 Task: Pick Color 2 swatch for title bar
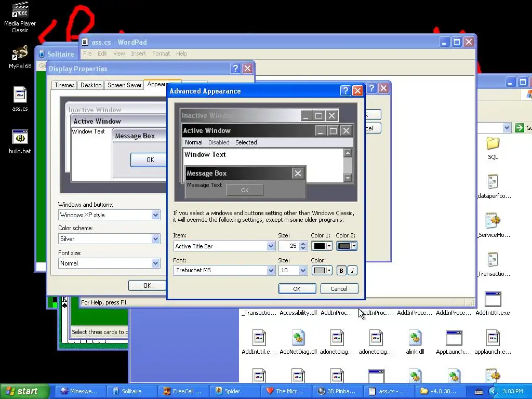pos(347,246)
